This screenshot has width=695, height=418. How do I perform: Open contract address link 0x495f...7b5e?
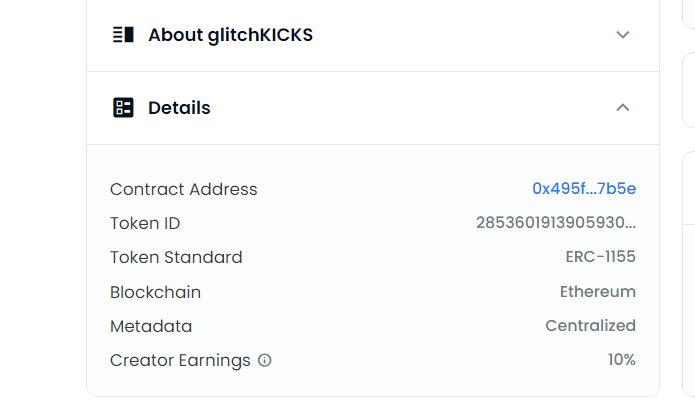click(584, 189)
